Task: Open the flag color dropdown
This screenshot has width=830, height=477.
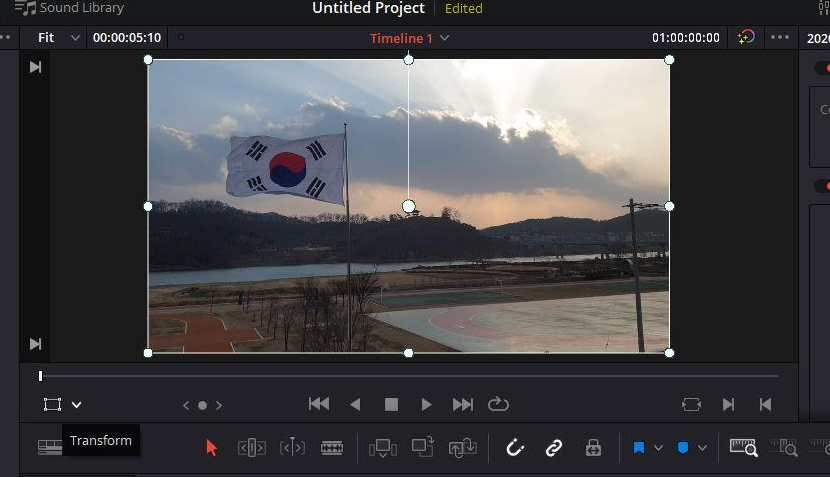Action: point(658,448)
